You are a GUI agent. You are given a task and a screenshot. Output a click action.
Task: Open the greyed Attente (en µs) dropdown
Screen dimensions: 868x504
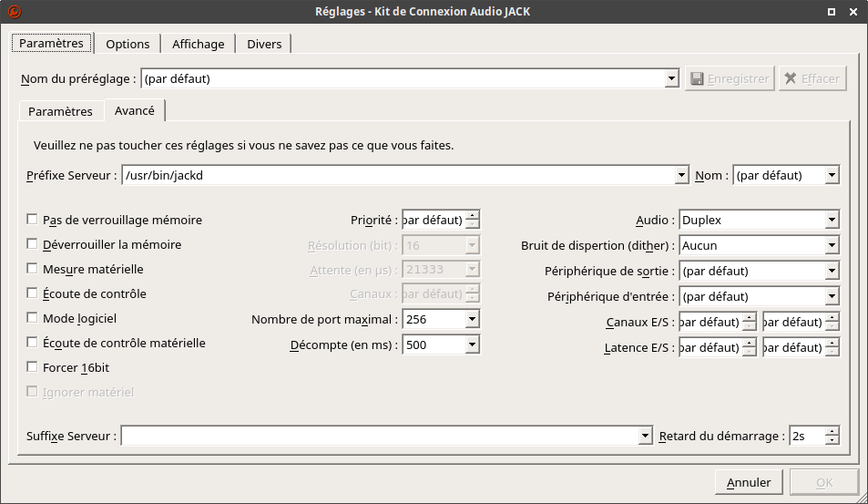(472, 269)
